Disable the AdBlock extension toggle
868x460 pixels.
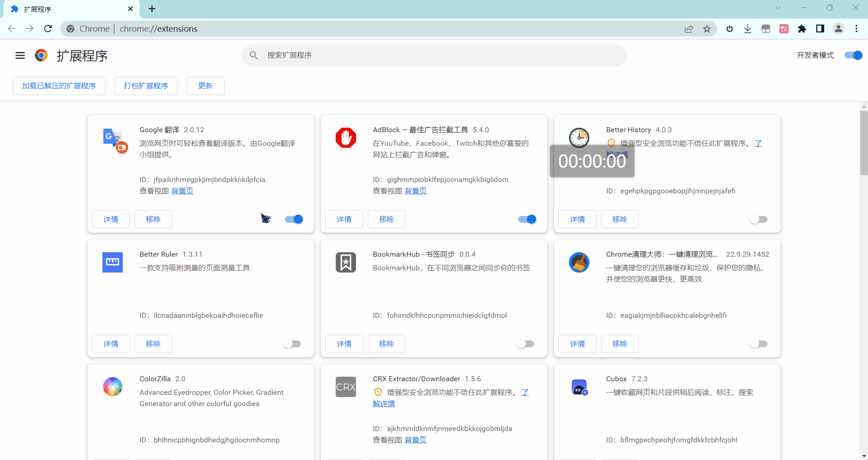click(527, 219)
